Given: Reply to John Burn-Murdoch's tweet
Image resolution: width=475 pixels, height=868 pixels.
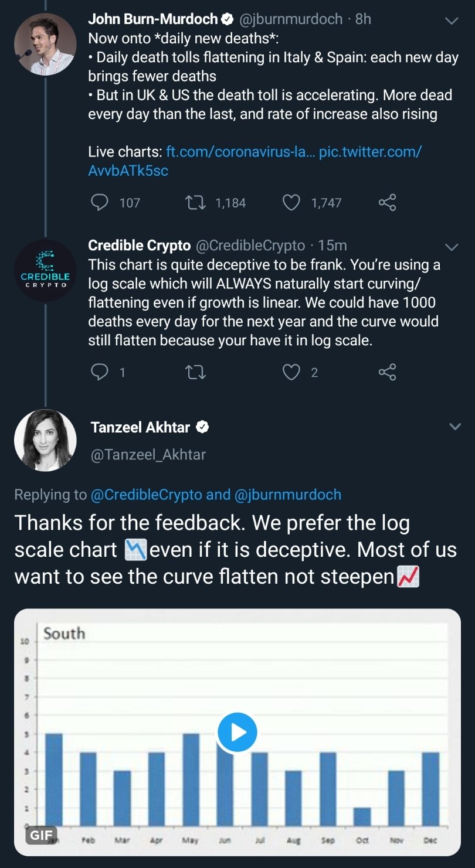Looking at the screenshot, I should (x=100, y=203).
